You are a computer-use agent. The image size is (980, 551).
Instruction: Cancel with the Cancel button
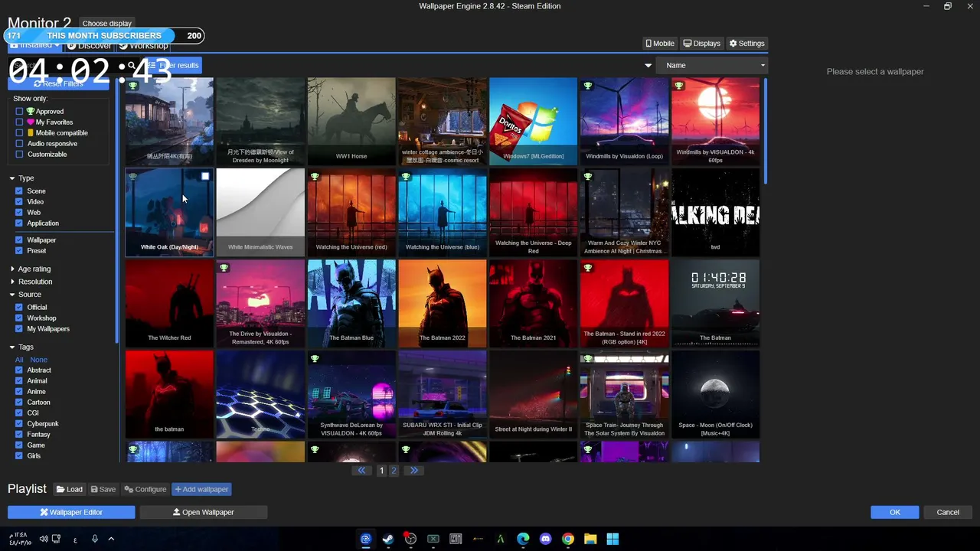pyautogui.click(x=948, y=513)
